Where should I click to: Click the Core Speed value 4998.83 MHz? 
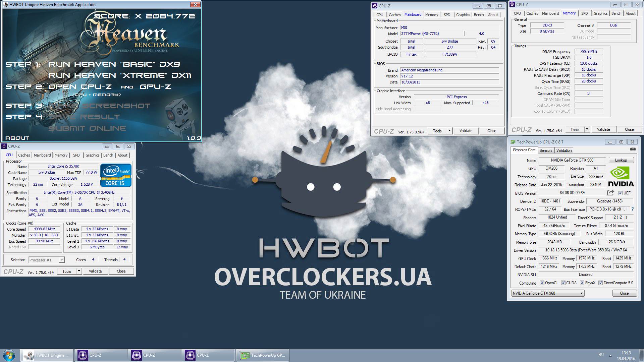coord(44,229)
